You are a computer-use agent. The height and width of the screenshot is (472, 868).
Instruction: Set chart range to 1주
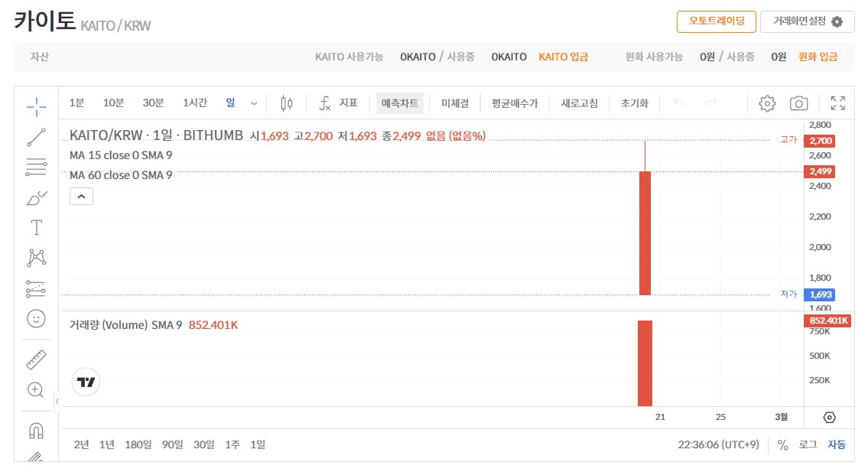pos(232,444)
